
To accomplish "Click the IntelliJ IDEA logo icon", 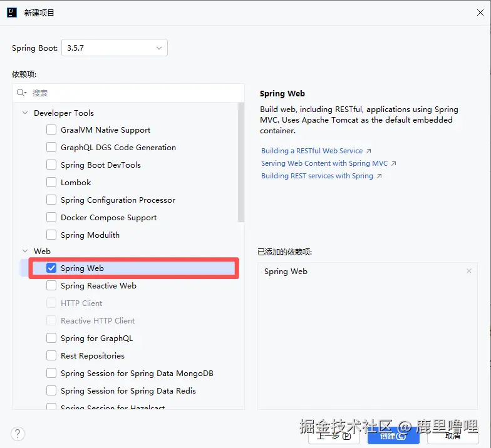I will tap(12, 13).
